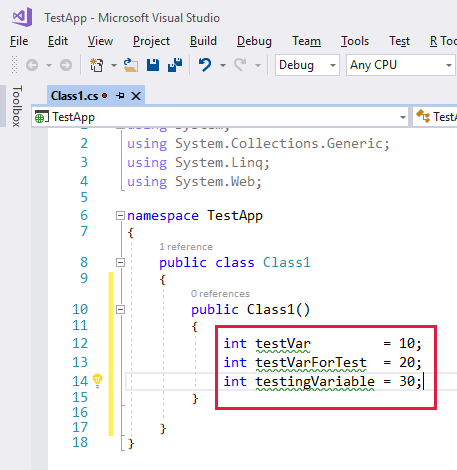Open the Toolbox side panel tab
457x470 pixels.
(x=17, y=106)
